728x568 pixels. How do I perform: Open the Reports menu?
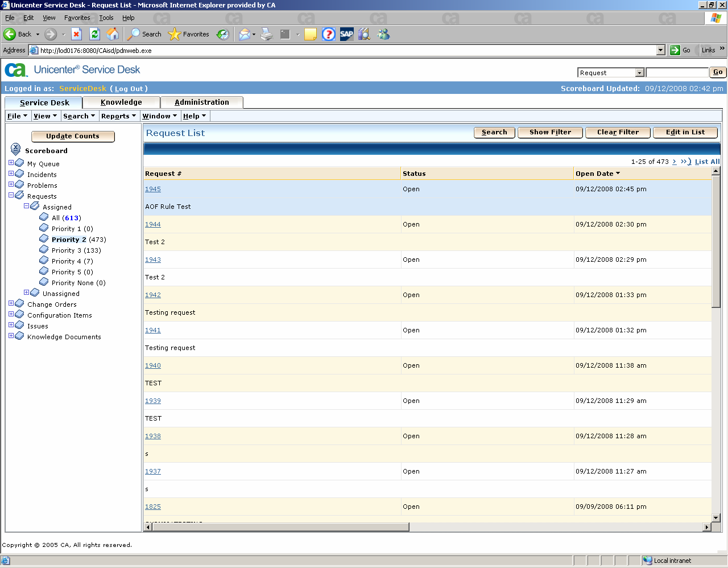pos(118,116)
